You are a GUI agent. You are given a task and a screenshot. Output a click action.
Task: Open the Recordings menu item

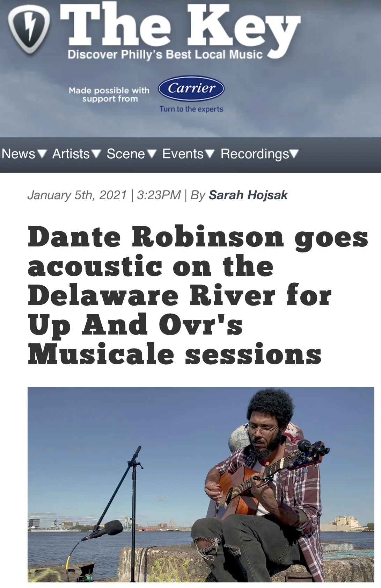pos(255,154)
